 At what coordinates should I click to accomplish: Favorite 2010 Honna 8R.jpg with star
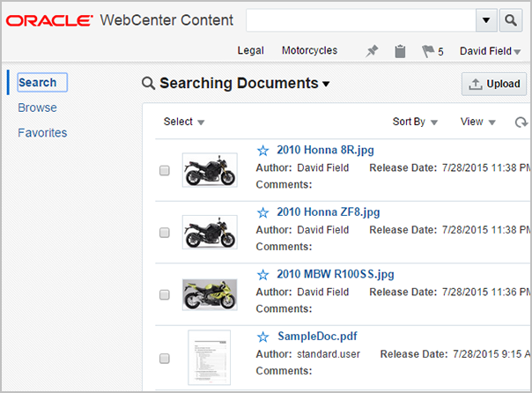pos(263,151)
